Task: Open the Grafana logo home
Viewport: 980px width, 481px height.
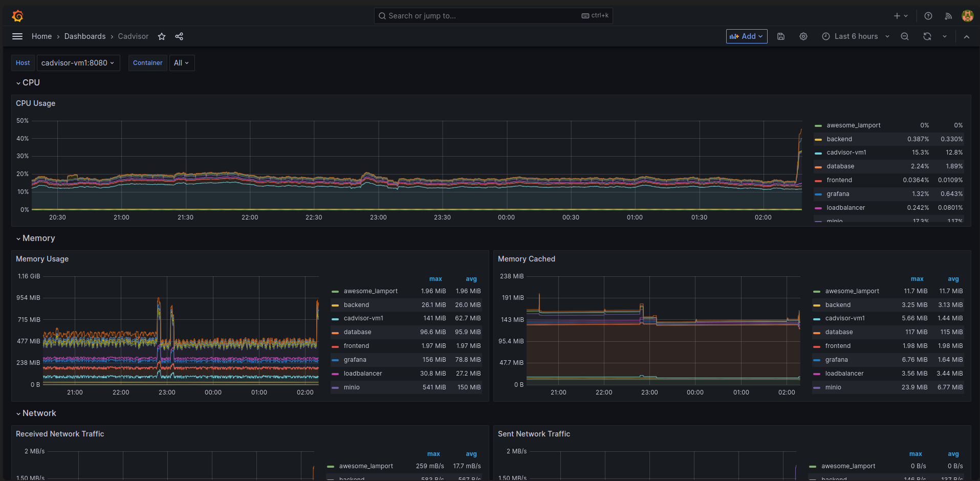Action: click(x=17, y=16)
